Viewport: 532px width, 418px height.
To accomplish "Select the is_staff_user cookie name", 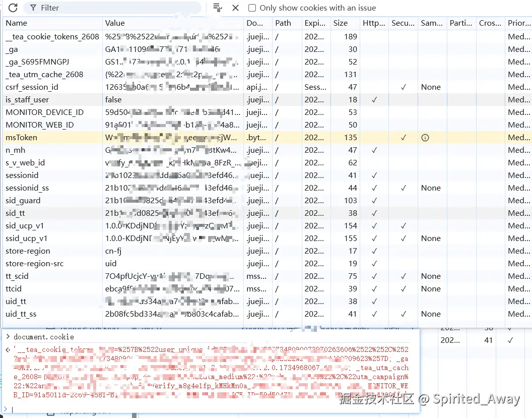I will [27, 100].
